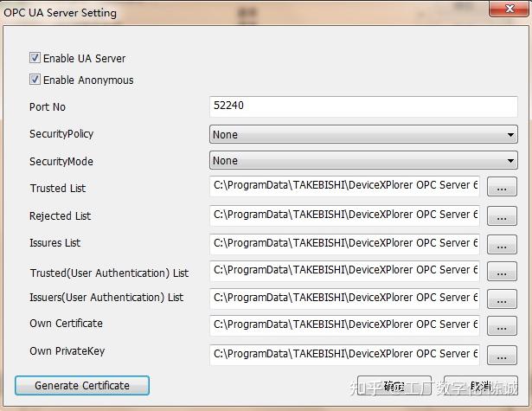Browse for Trusted(User Authentication) List folder
Screen dimensions: 532x411
[x=502, y=271]
